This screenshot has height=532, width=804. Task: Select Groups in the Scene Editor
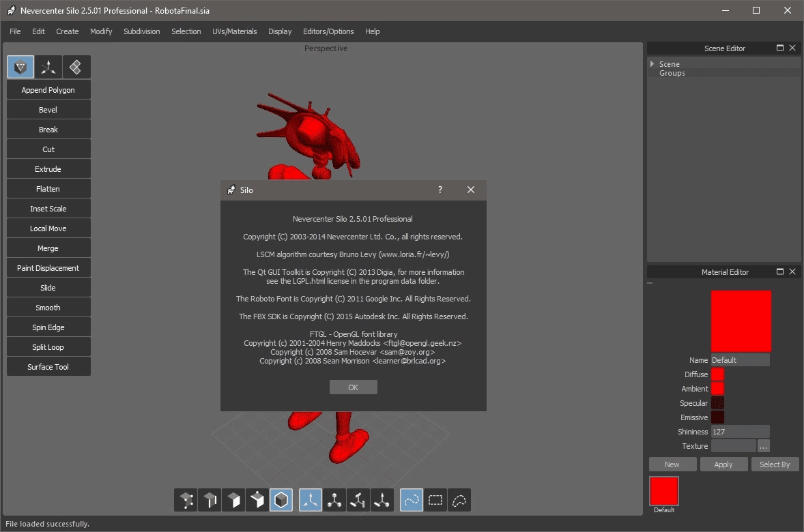tap(672, 73)
